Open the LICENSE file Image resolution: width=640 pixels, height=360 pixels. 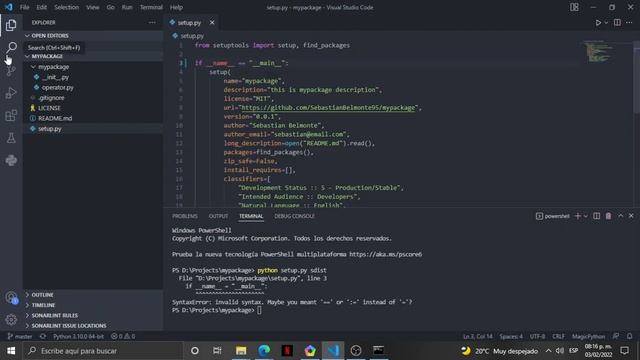click(93, 108)
